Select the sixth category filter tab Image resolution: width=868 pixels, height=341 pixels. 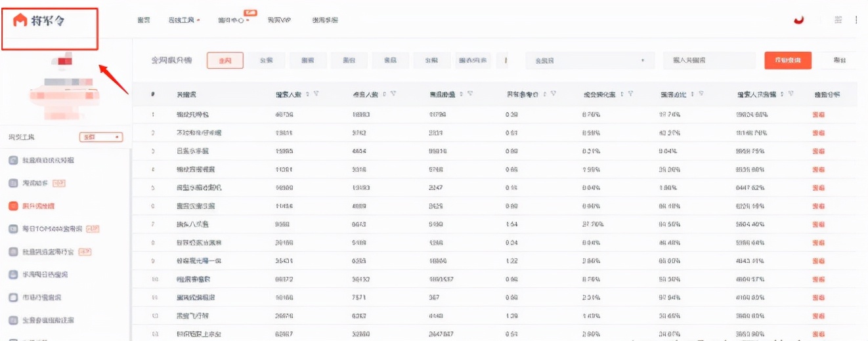click(431, 60)
